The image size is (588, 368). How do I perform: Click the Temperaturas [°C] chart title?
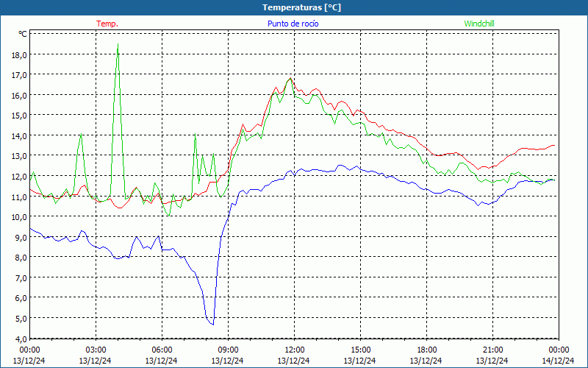(301, 7)
